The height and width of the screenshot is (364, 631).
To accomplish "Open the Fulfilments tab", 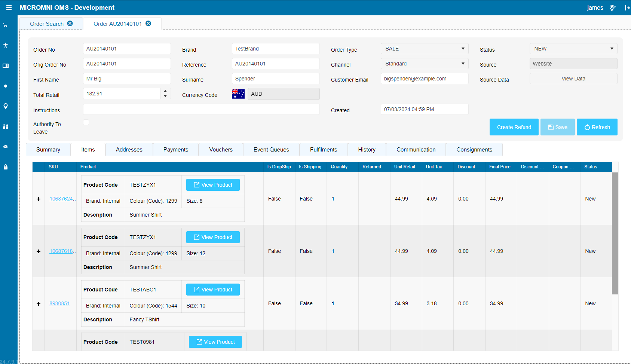I will 324,150.
